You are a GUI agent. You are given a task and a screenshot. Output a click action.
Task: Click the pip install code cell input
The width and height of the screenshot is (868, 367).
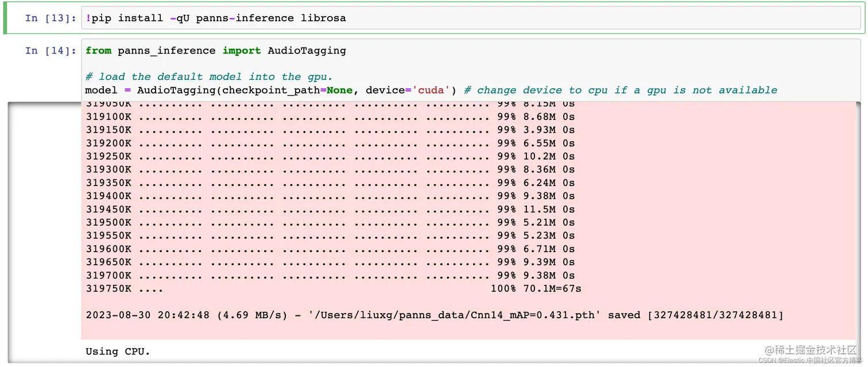click(x=471, y=18)
